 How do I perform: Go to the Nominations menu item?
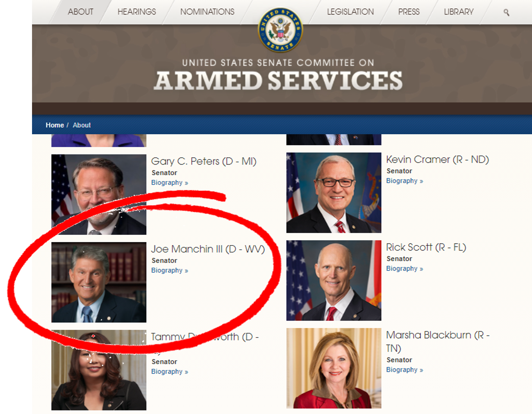point(207,12)
